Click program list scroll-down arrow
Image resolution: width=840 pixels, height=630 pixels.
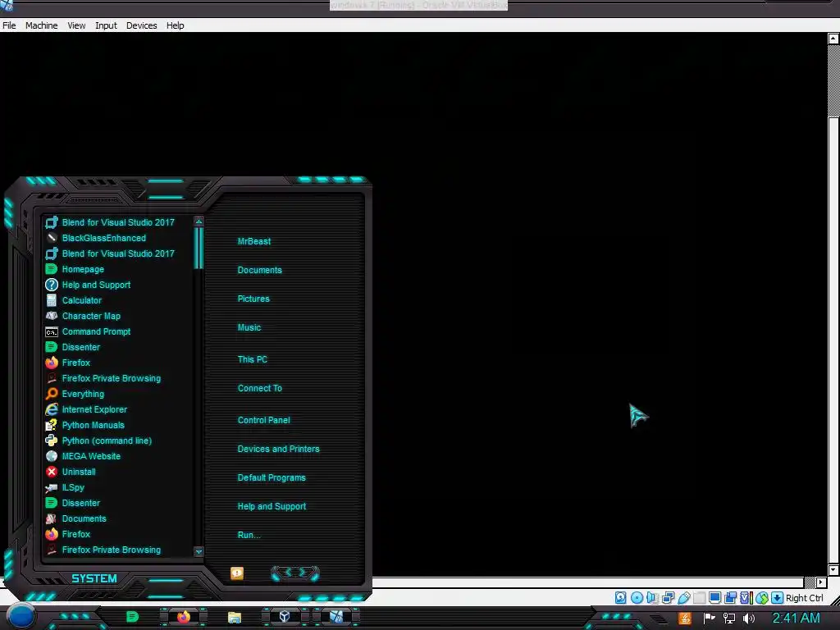199,551
